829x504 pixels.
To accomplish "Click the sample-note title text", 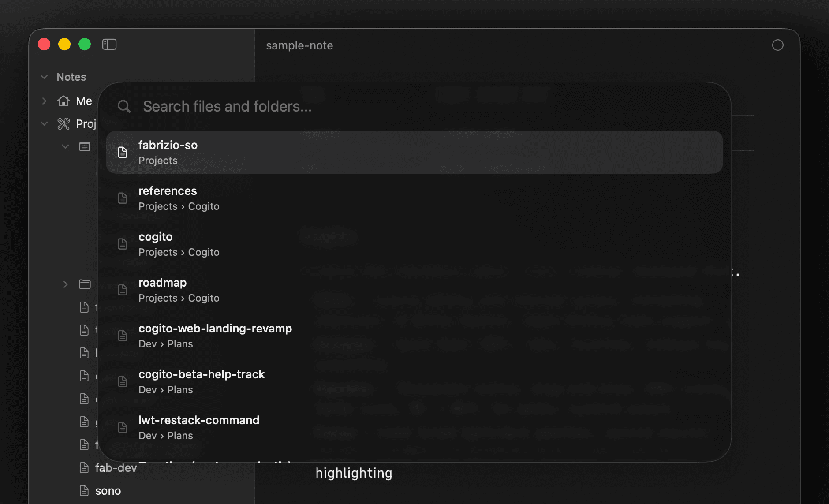I will pyautogui.click(x=299, y=45).
